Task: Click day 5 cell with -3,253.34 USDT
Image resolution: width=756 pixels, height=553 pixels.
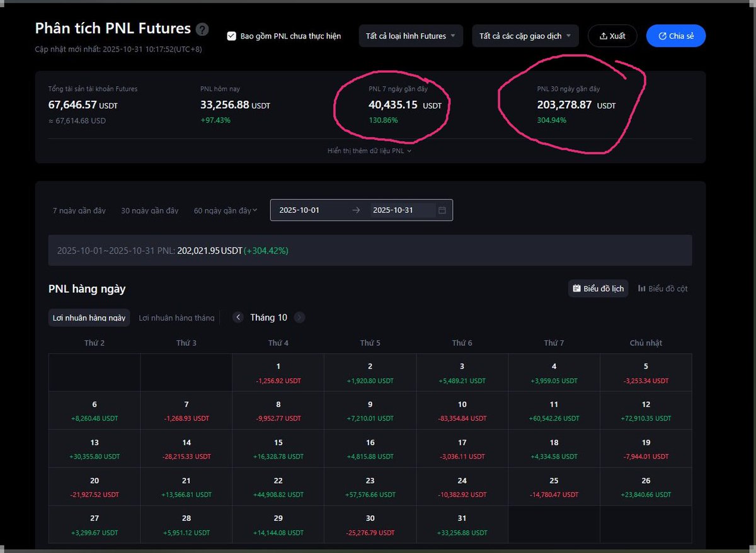Action: [x=646, y=373]
